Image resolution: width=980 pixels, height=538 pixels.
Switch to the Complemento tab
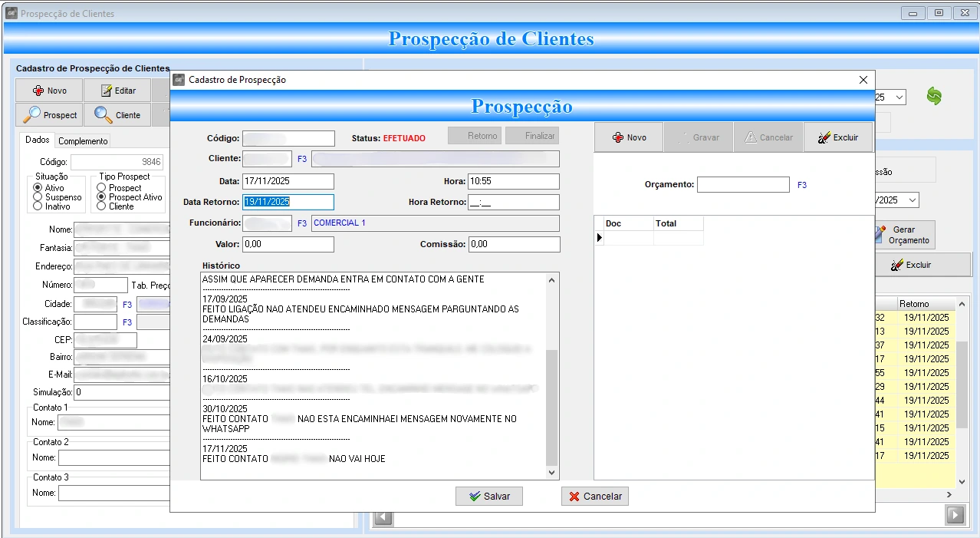pyautogui.click(x=83, y=141)
